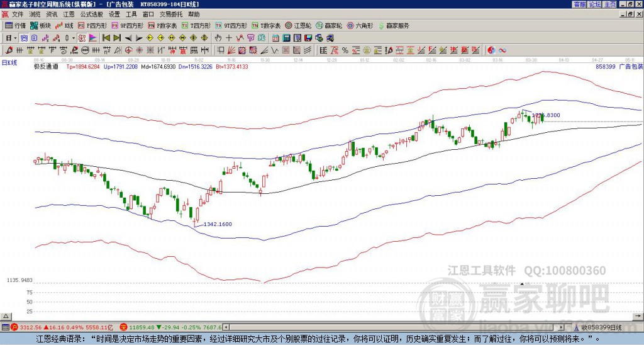
Task: Click the yin-yang taiji icon
Action: (x=491, y=50)
